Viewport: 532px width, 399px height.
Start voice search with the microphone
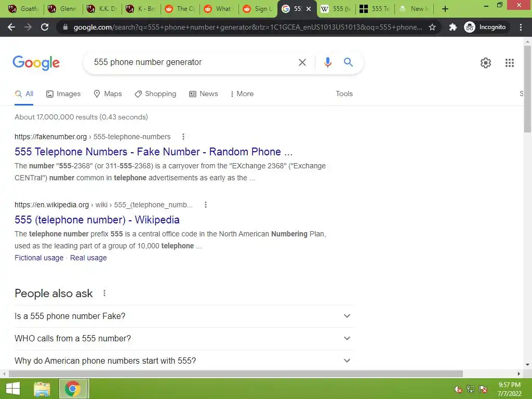327,62
